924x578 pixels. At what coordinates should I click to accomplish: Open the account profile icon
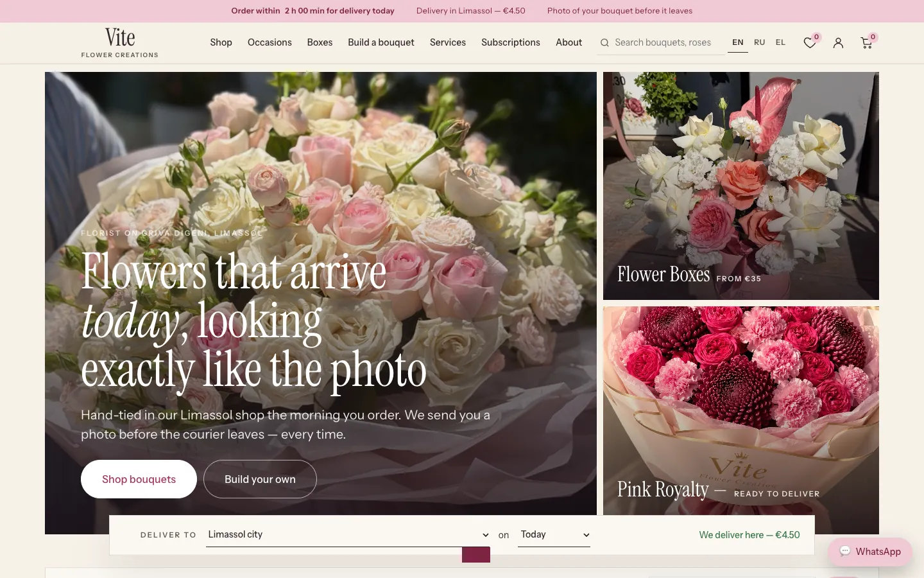coord(838,42)
